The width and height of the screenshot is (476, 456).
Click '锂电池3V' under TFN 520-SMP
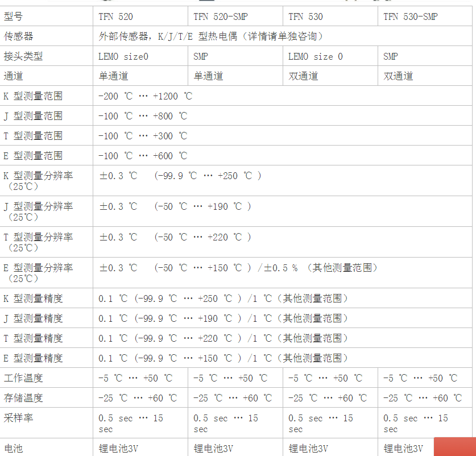(x=213, y=449)
